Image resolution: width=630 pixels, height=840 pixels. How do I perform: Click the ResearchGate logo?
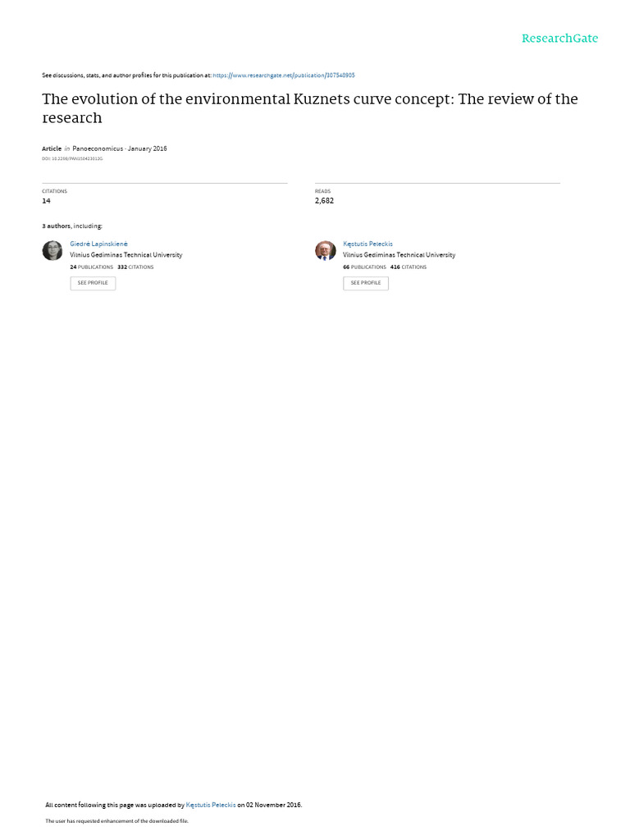(x=559, y=38)
